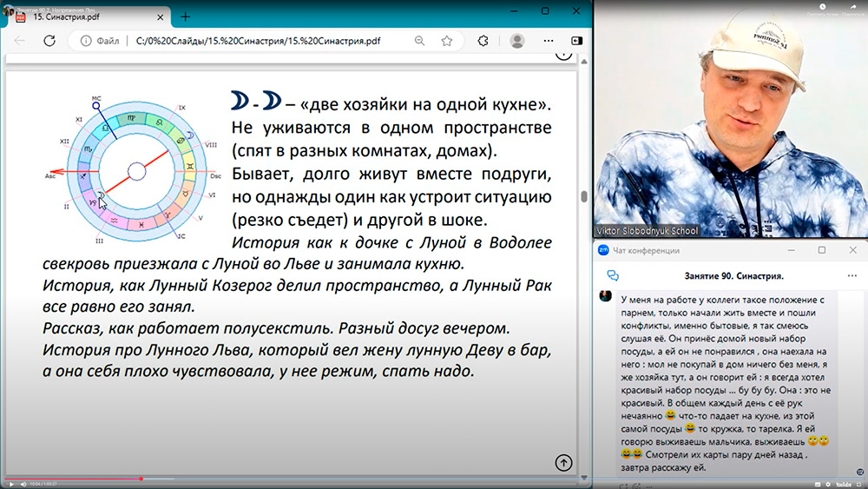Click the Dsc label on the chart
Image resolution: width=868 pixels, height=489 pixels.
coord(216,176)
